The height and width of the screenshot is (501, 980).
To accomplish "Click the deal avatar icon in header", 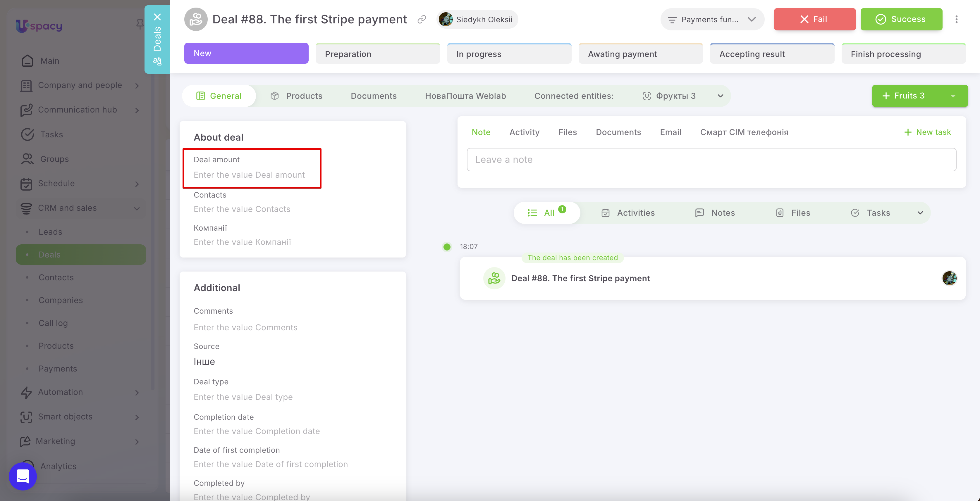I will [195, 19].
